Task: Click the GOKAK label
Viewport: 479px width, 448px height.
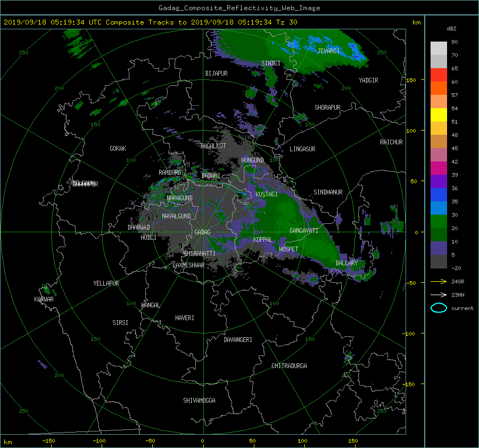Action: [118, 149]
